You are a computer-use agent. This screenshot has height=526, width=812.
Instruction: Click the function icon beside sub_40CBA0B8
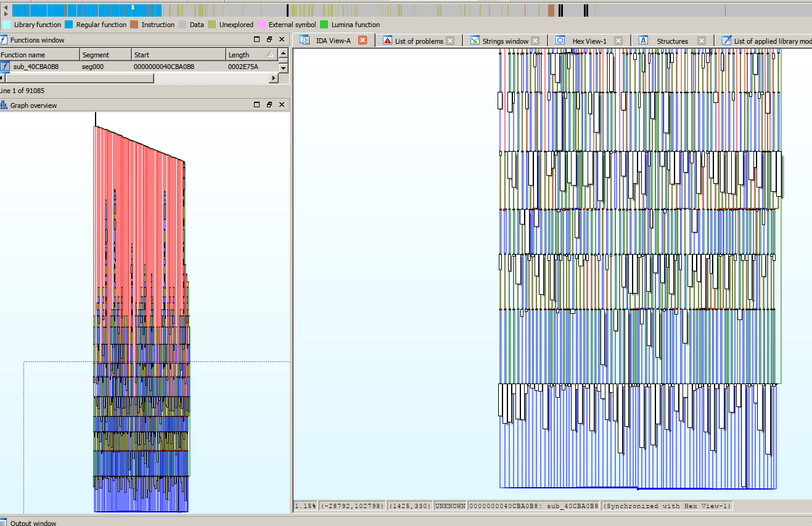[x=5, y=66]
